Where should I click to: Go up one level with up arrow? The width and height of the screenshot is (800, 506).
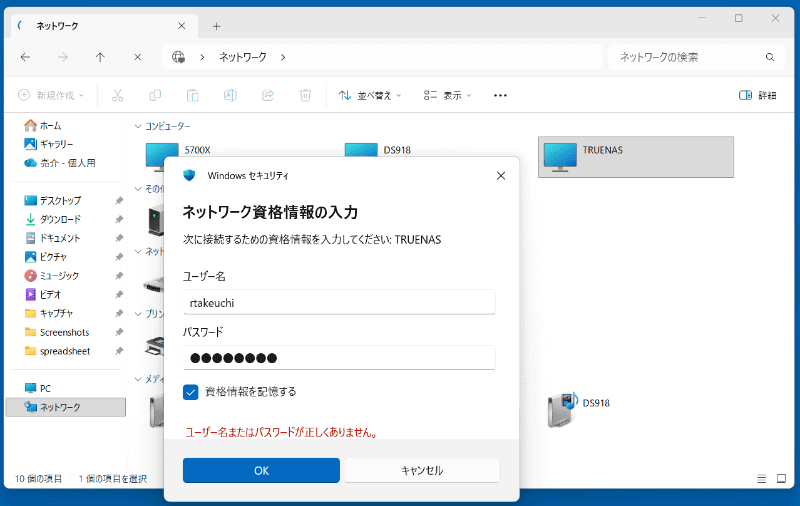tap(100, 57)
